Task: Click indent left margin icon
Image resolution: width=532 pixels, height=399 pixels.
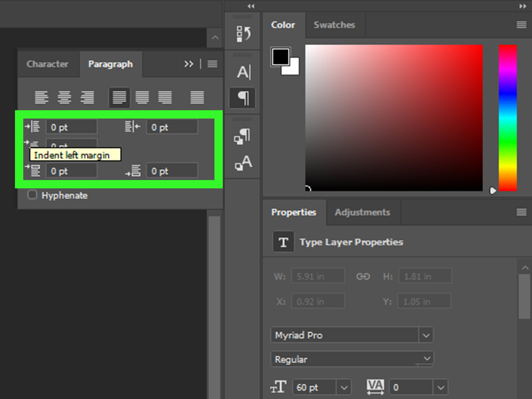Action: pyautogui.click(x=32, y=127)
